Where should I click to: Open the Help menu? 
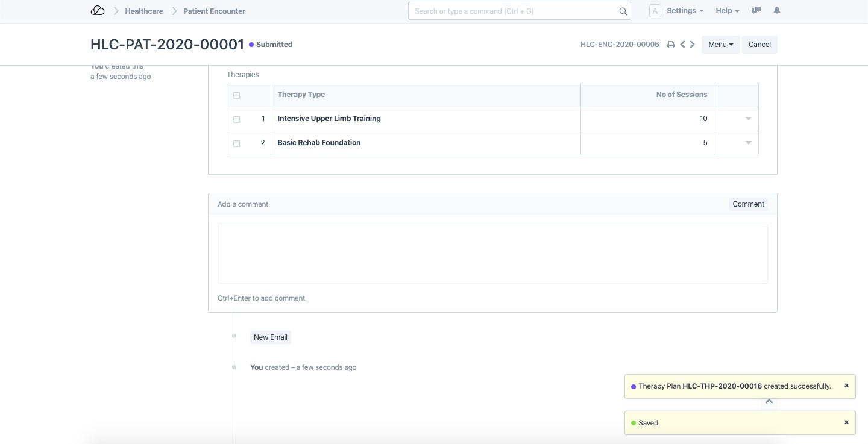(727, 11)
